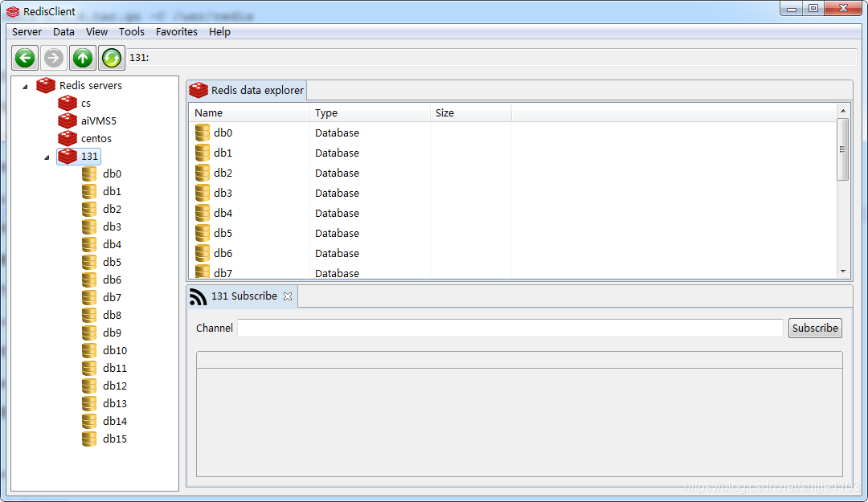Click the Redis servers root icon
Image resolution: width=868 pixels, height=502 pixels.
click(46, 85)
